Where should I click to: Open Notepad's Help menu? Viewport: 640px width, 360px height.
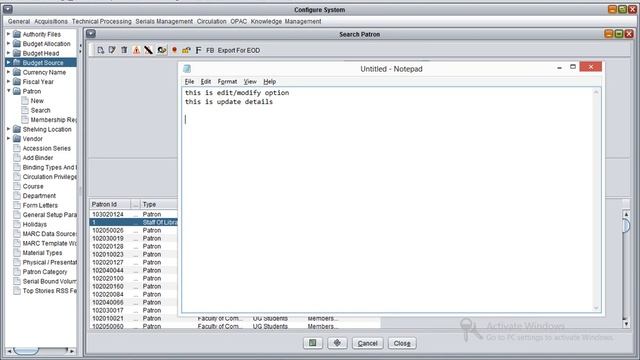pyautogui.click(x=269, y=82)
